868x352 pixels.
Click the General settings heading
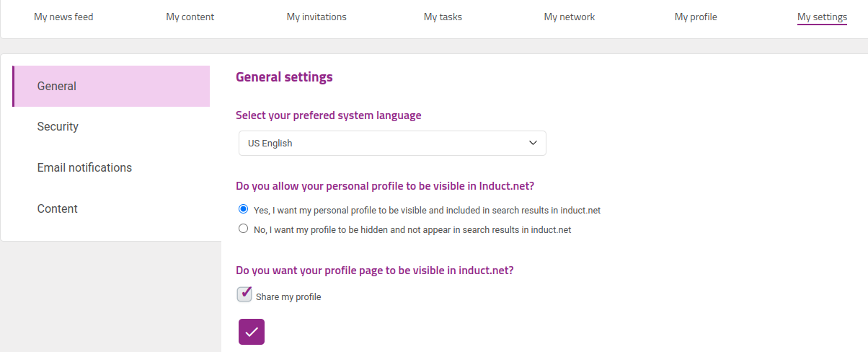point(285,77)
